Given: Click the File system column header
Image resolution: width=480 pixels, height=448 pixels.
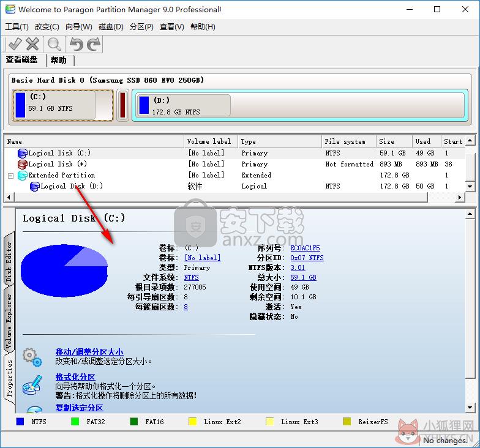Looking at the screenshot, I should click(349, 141).
